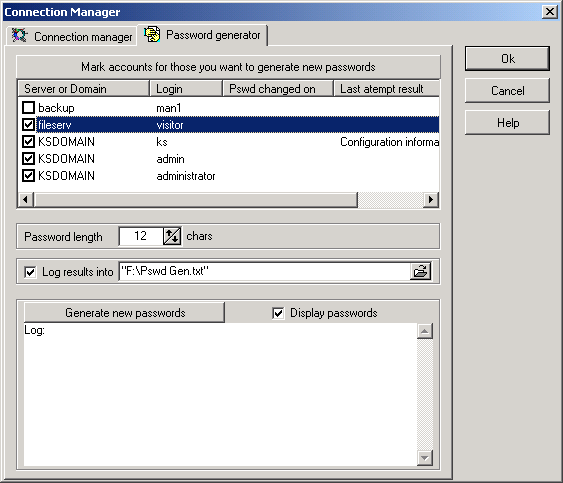The height and width of the screenshot is (483, 563).
Task: Click the list's left scroll arrow
Action: (x=25, y=199)
